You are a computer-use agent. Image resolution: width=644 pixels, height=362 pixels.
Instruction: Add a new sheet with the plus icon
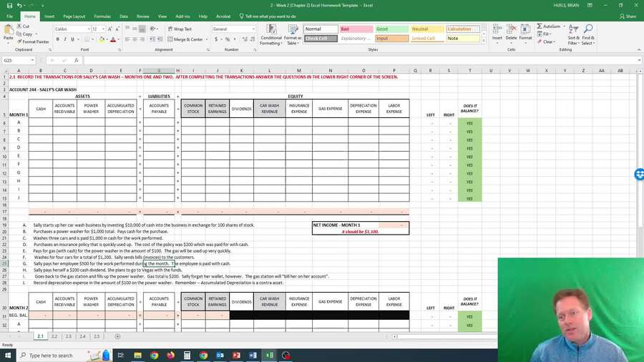[117, 336]
